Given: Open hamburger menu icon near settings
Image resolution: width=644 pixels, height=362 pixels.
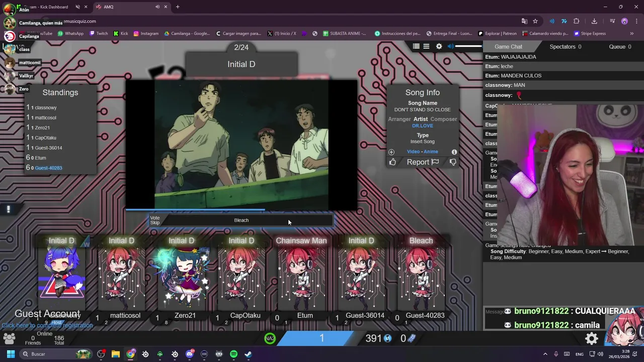Looking at the screenshot, I should click(x=426, y=46).
